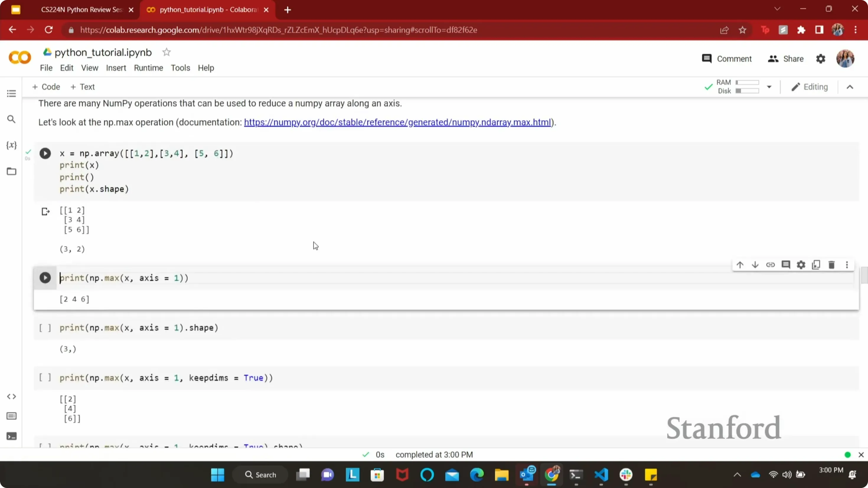The height and width of the screenshot is (488, 868).
Task: Open selected cell editor settings gear
Action: pyautogui.click(x=801, y=265)
